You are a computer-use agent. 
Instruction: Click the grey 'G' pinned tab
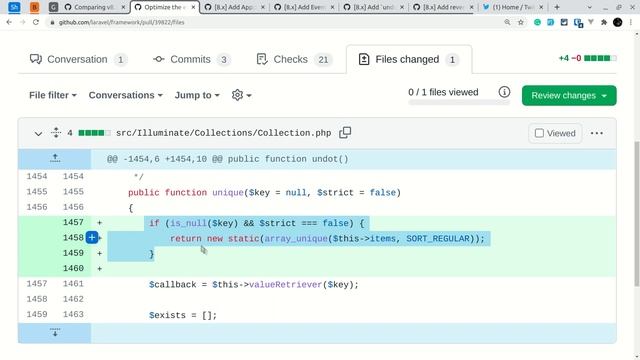click(x=53, y=7)
